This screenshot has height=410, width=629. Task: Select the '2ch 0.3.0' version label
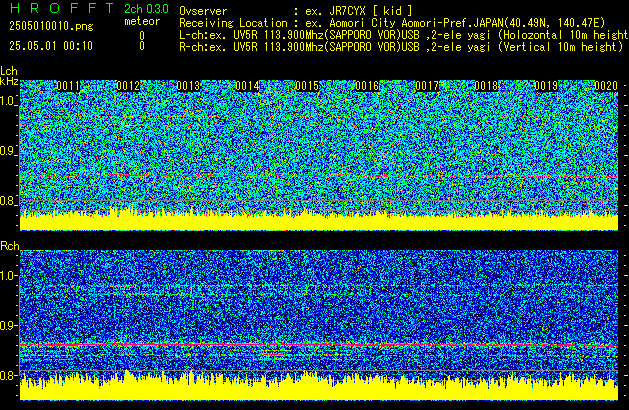pos(146,8)
